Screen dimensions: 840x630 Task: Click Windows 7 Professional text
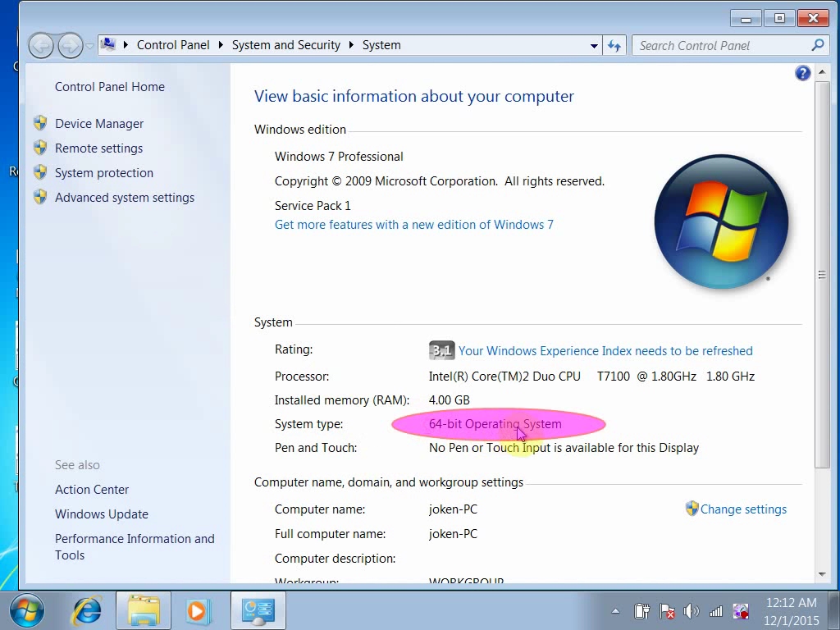(x=339, y=157)
